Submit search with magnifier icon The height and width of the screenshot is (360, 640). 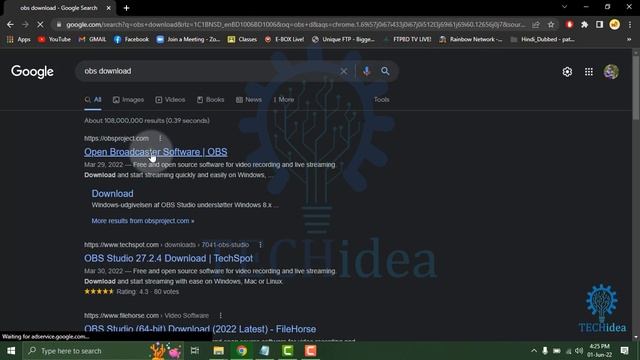[x=385, y=71]
